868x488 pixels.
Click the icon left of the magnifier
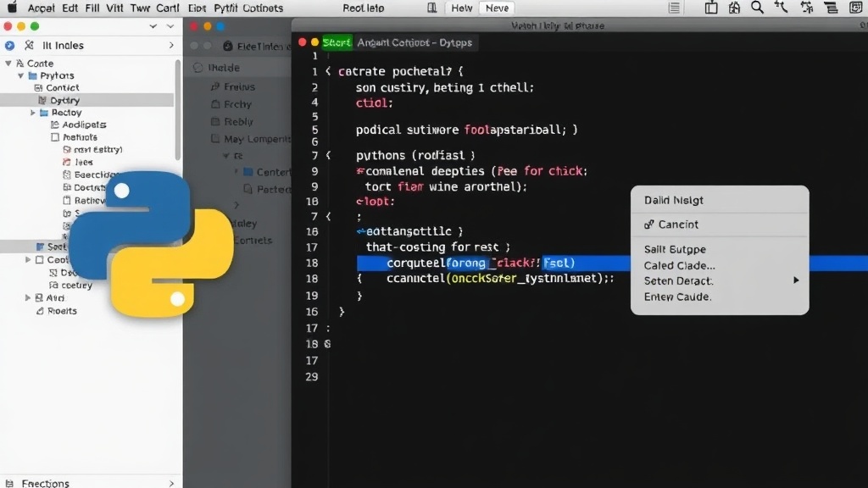(x=734, y=7)
